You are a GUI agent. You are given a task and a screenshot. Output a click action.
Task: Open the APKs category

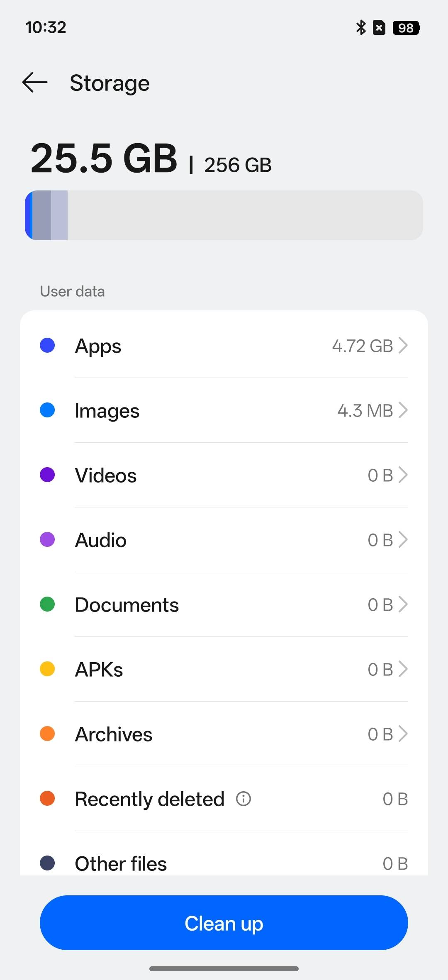[224, 669]
